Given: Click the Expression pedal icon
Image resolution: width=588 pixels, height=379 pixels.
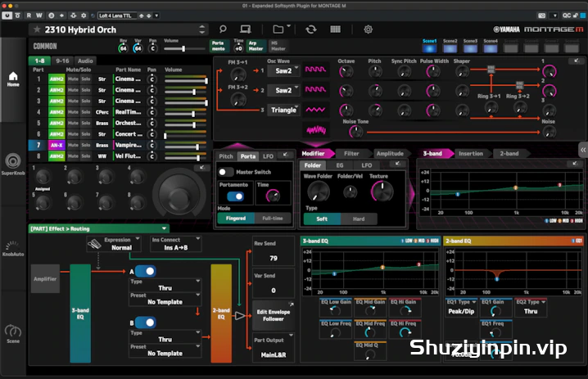Looking at the screenshot, I should [x=94, y=245].
